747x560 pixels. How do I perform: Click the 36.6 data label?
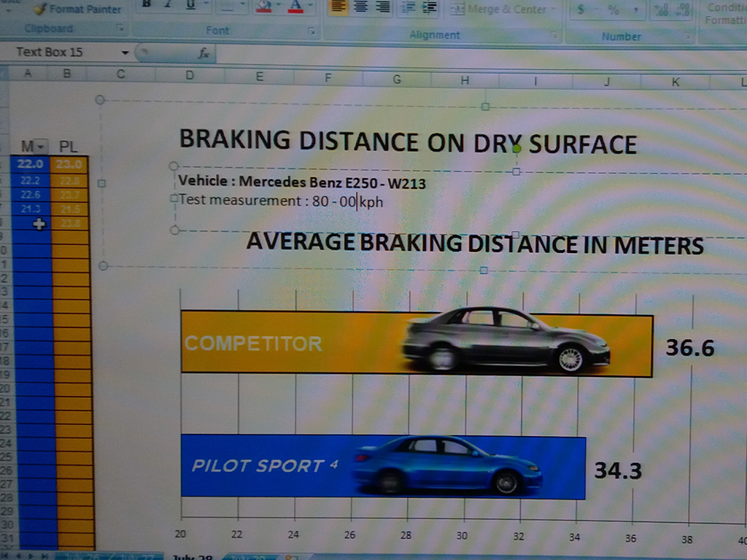pyautogui.click(x=690, y=348)
